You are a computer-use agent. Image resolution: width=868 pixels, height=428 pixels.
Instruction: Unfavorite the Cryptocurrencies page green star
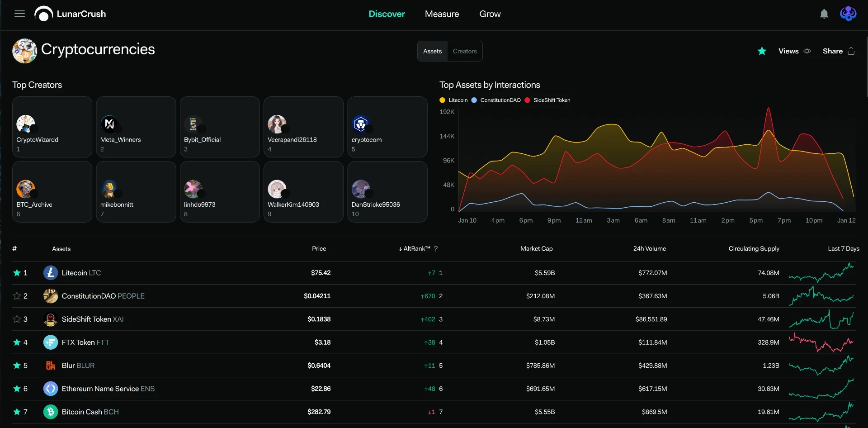(x=762, y=51)
